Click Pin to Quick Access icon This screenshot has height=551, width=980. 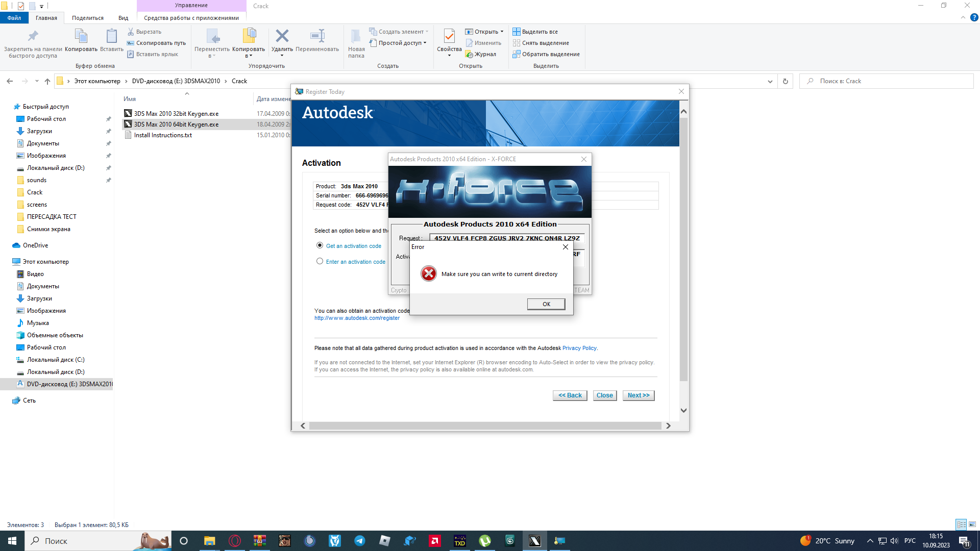[x=33, y=37]
